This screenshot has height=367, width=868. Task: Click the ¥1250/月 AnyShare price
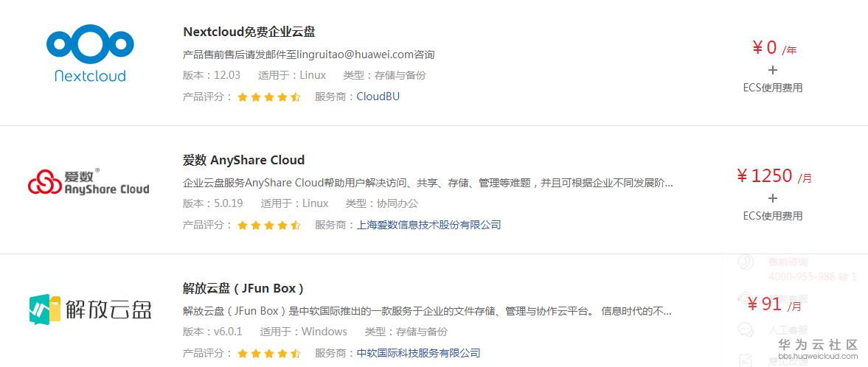click(773, 176)
